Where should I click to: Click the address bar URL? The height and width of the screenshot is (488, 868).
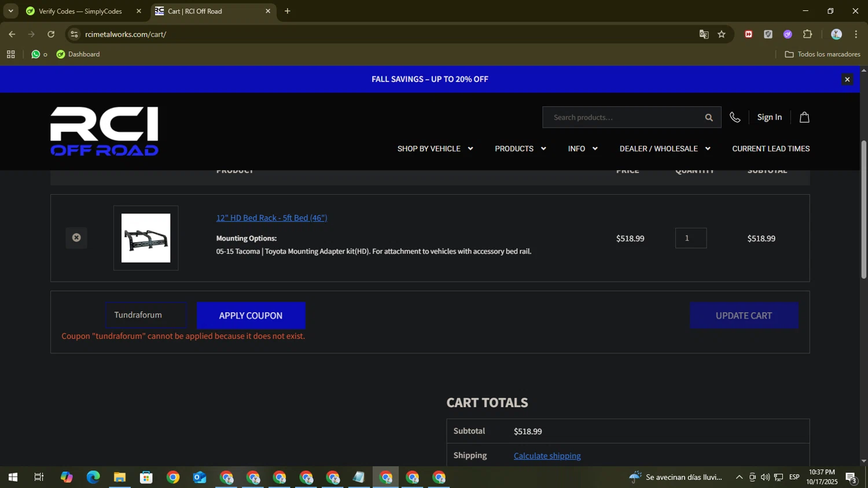click(126, 34)
